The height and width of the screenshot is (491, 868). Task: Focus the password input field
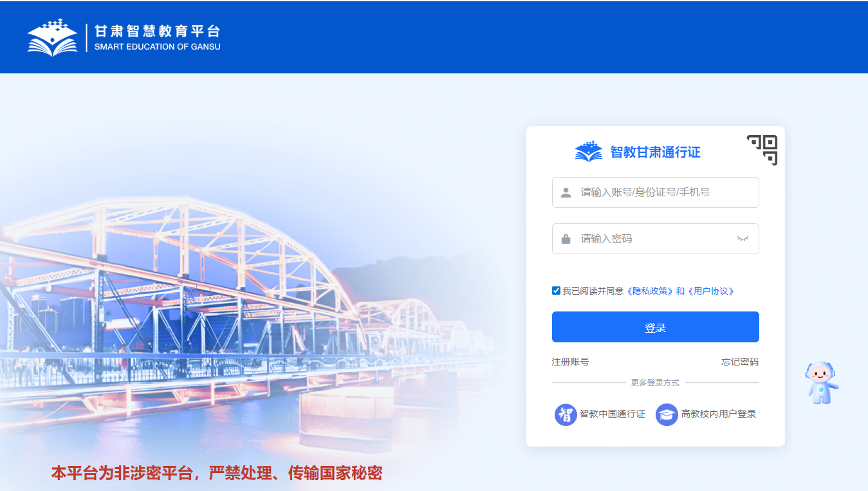(656, 239)
